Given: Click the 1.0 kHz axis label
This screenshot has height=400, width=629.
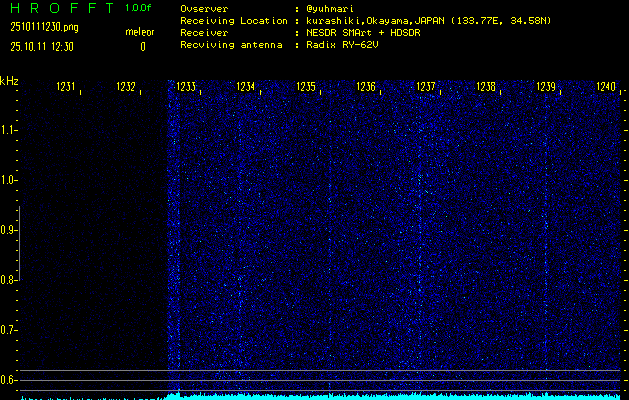Looking at the screenshot, I should click(x=8, y=180).
